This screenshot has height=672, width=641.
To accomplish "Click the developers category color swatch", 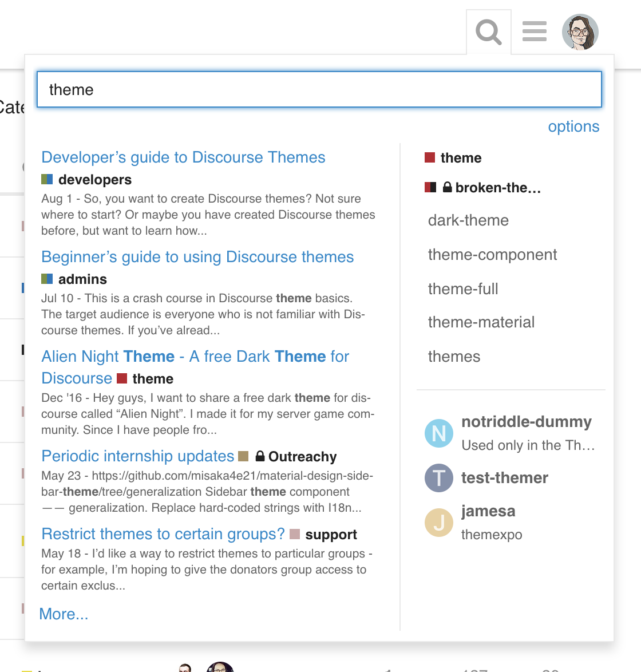I will 46,179.
